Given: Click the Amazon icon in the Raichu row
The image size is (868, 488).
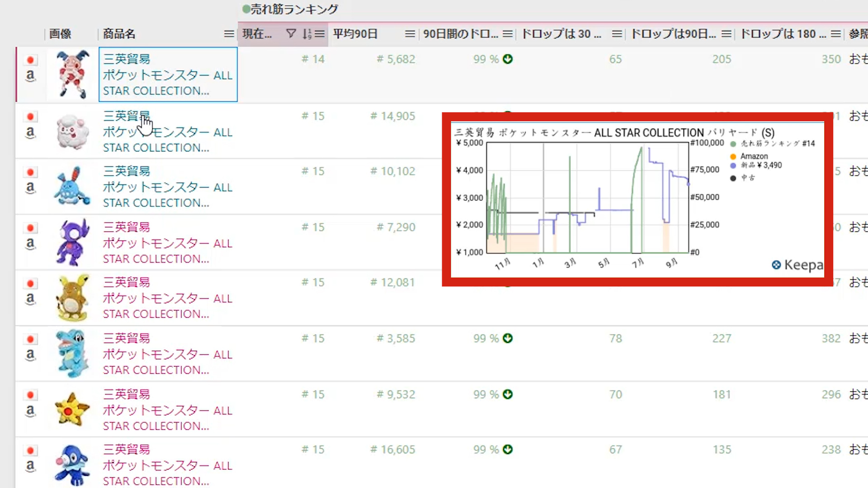Looking at the screenshot, I should (30, 299).
